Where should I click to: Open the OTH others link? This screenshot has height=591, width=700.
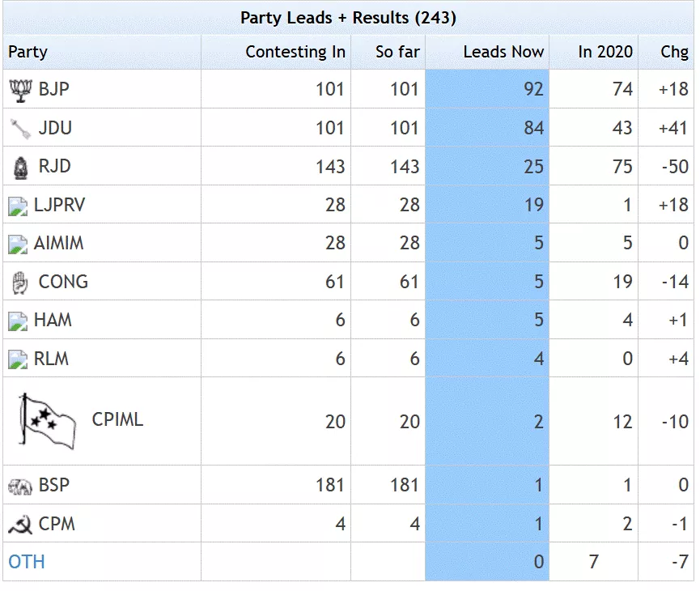point(26,562)
